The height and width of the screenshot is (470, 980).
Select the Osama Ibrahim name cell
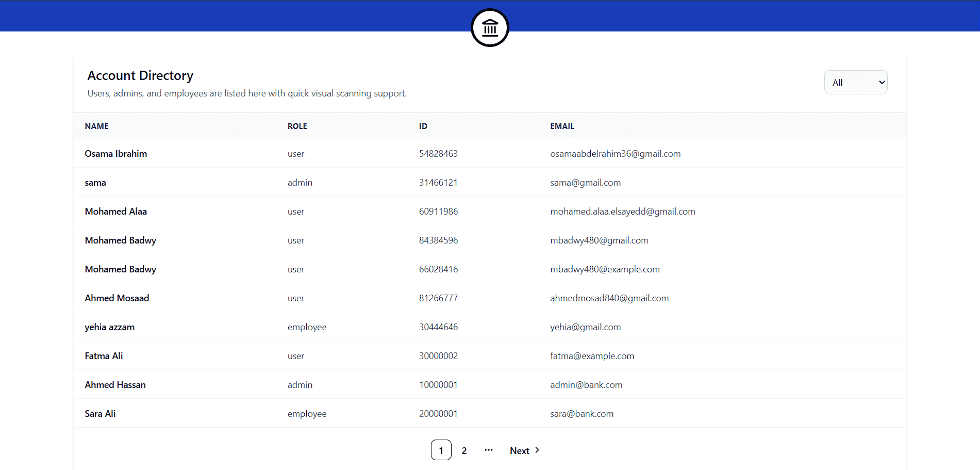click(116, 154)
